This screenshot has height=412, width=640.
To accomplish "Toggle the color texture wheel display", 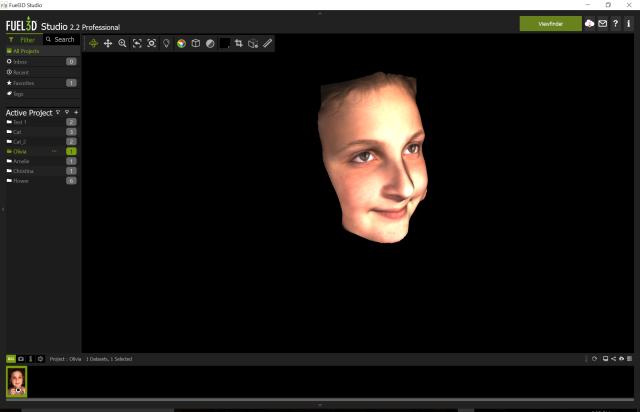I will pos(181,43).
